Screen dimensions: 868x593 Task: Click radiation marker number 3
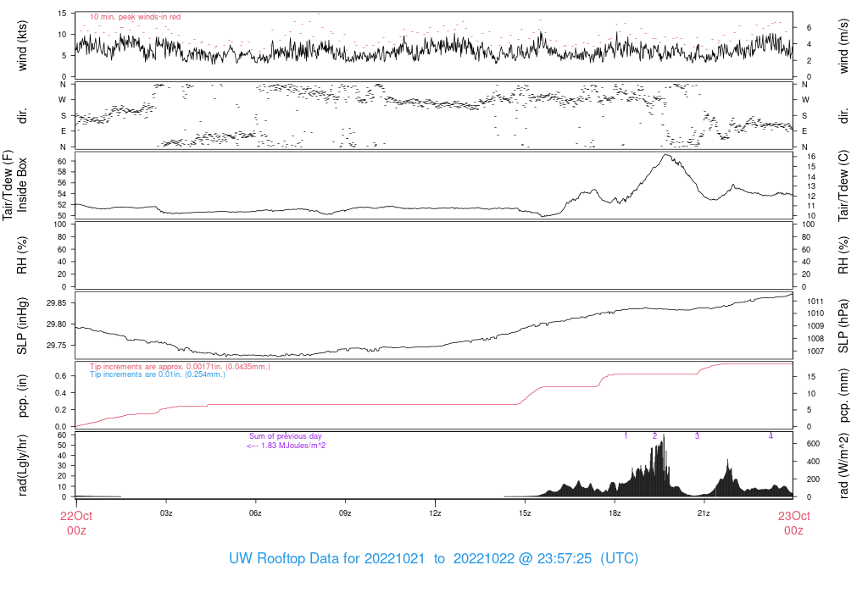click(697, 436)
